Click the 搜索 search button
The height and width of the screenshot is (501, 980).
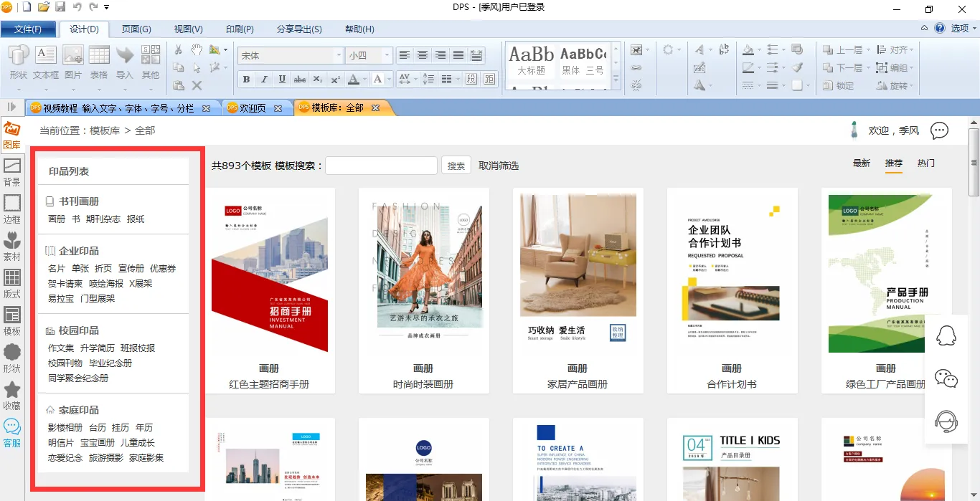coord(456,166)
